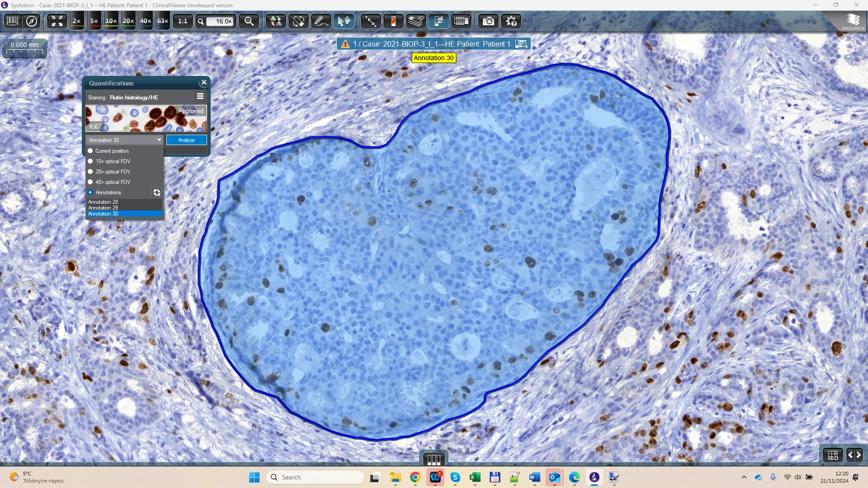
Task: Open the red marker highlight tool
Action: click(393, 21)
